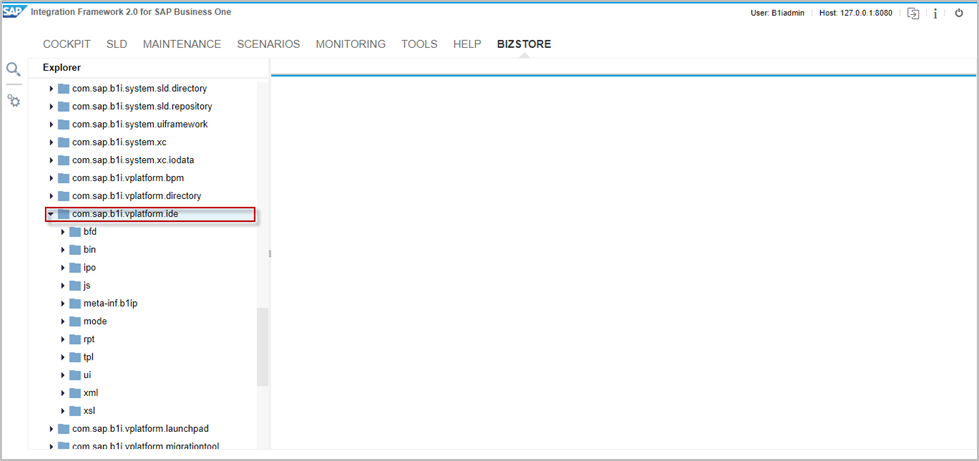Screen dimensions: 979x461
Task: Click the power logoff icon
Action: coord(959,13)
